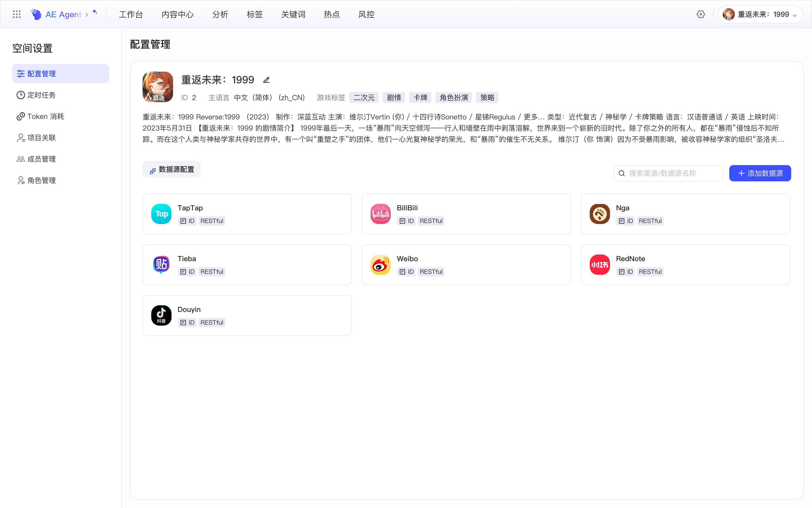812x508 pixels.
Task: Click the Token 消耗 icon in sidebar
Action: pyautogui.click(x=21, y=116)
